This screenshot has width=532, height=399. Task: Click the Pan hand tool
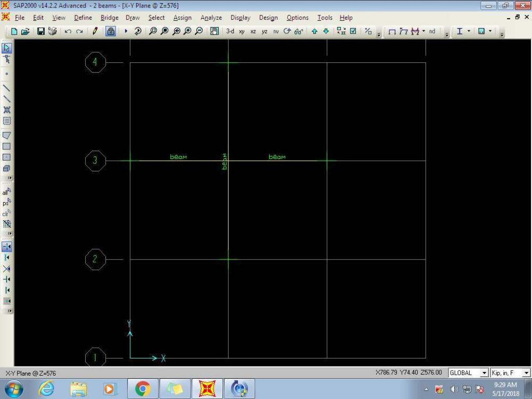point(214,31)
